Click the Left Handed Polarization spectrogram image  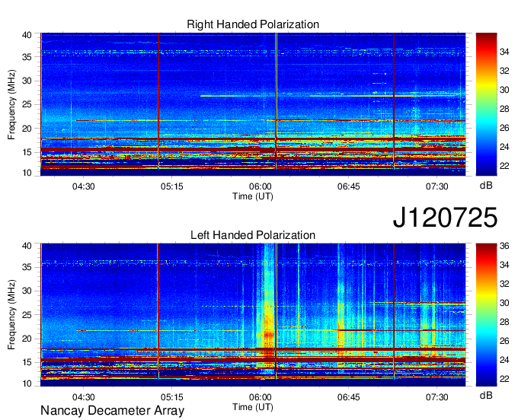point(253,315)
